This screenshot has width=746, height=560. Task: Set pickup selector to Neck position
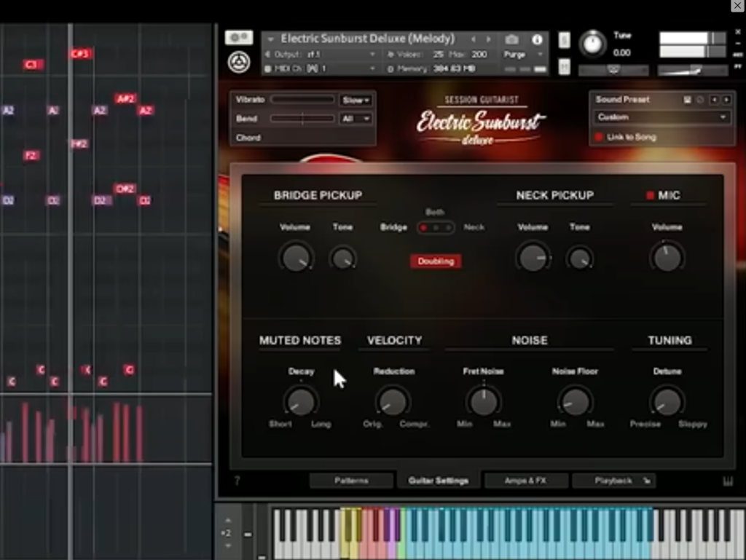(449, 228)
